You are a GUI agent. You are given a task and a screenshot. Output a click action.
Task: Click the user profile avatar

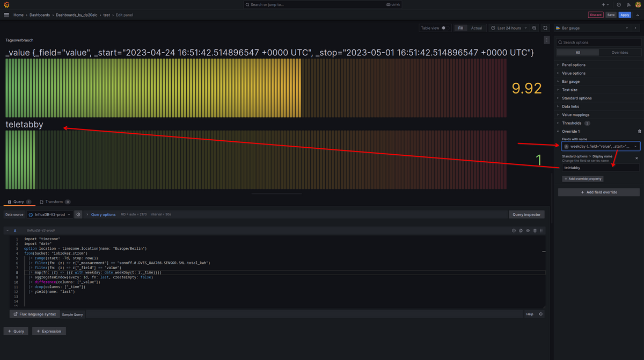638,4
